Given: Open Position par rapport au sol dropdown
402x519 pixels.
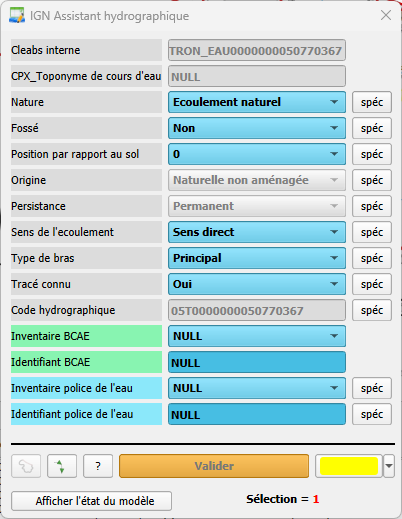Looking at the screenshot, I should click(257, 154).
